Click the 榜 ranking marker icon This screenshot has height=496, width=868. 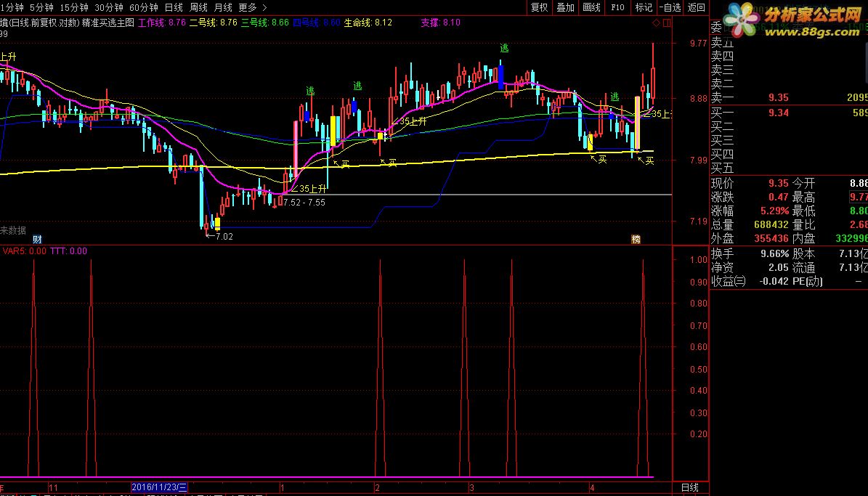(x=636, y=239)
